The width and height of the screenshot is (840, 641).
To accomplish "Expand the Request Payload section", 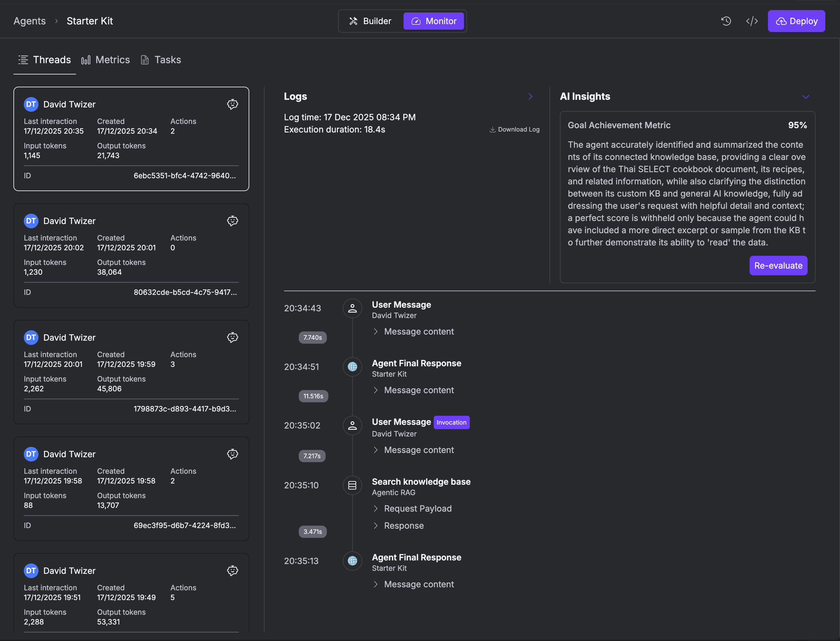I will coord(412,509).
